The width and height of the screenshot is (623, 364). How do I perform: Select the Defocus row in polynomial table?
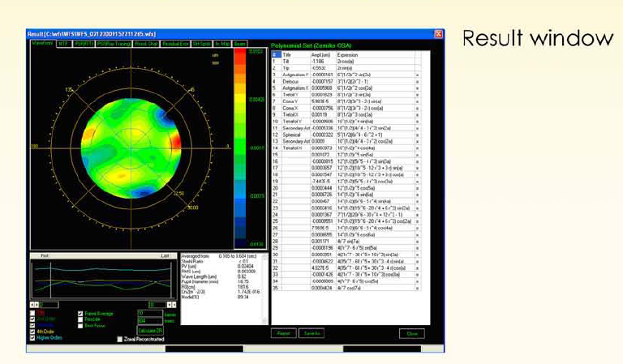click(x=293, y=81)
